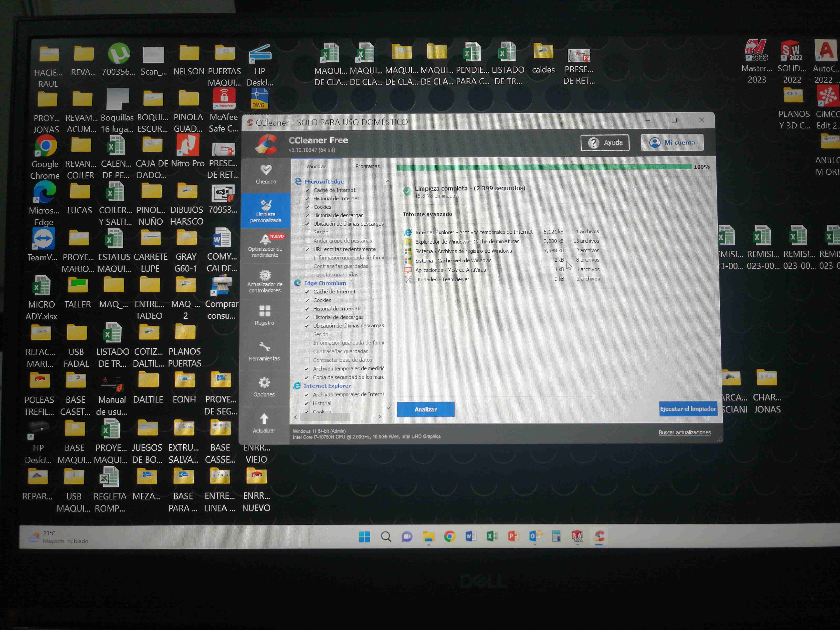Viewport: 840px width, 630px height.
Task: Click the Ayuda button
Action: coord(605,143)
